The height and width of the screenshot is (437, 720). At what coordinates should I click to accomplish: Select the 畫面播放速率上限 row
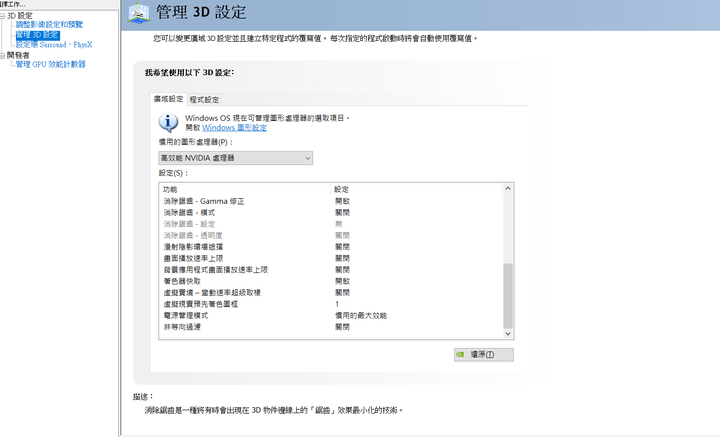coord(331,258)
